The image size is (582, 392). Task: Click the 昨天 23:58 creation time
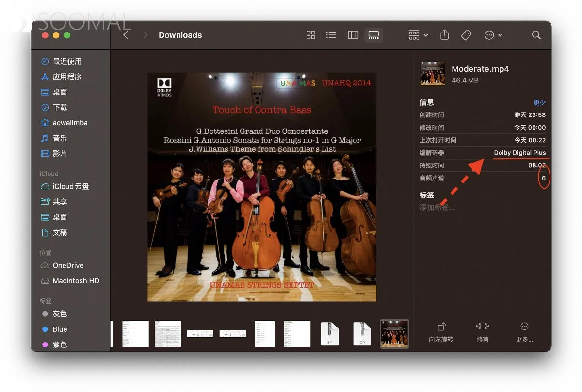[x=530, y=115]
